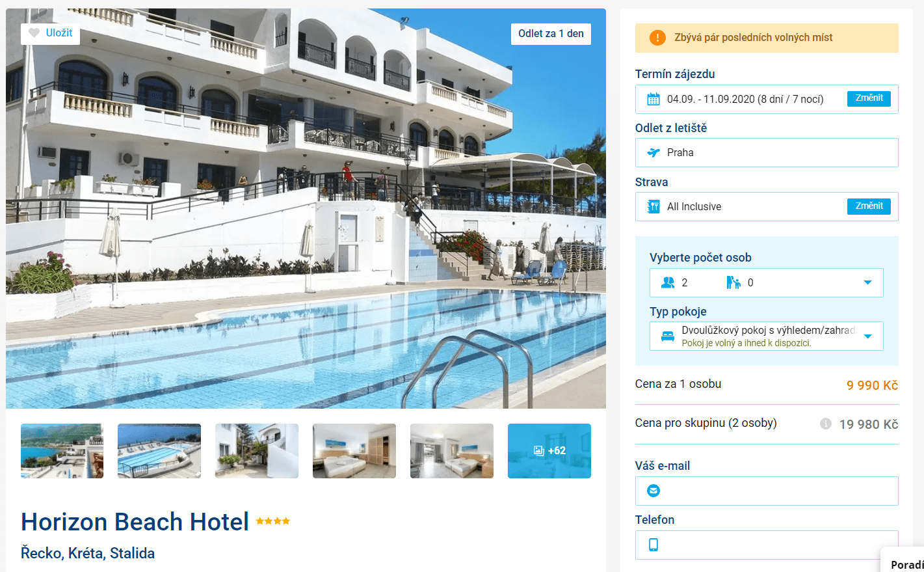Open the Typ pokoje room dropdown
Screen dimensions: 924x572
pos(766,336)
